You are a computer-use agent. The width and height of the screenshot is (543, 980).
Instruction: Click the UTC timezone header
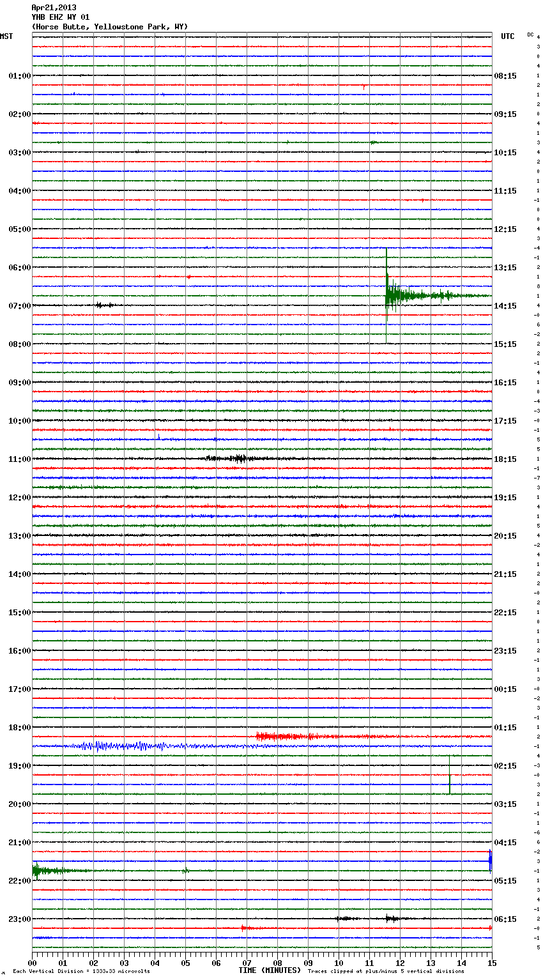click(x=508, y=36)
